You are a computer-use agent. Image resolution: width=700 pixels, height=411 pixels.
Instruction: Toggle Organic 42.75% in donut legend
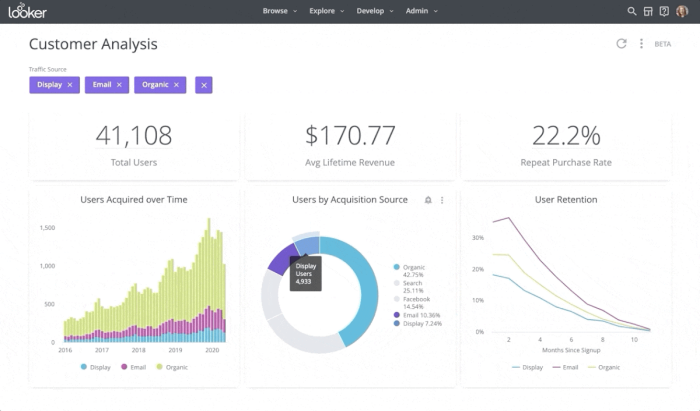[409, 271]
